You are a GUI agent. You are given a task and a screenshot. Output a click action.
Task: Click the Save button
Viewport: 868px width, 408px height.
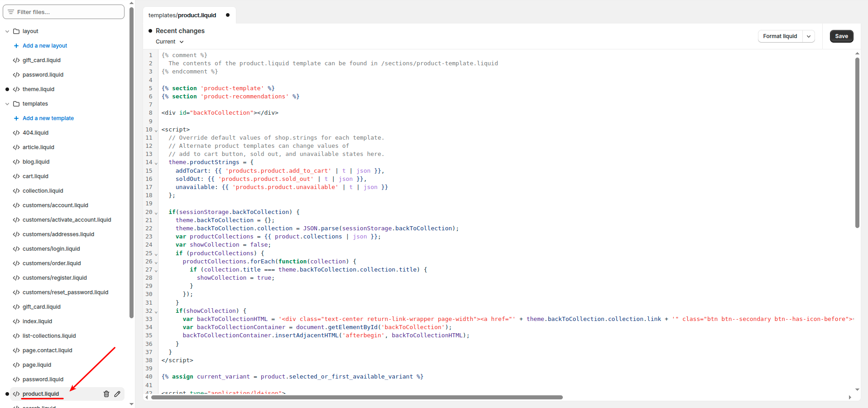click(841, 36)
